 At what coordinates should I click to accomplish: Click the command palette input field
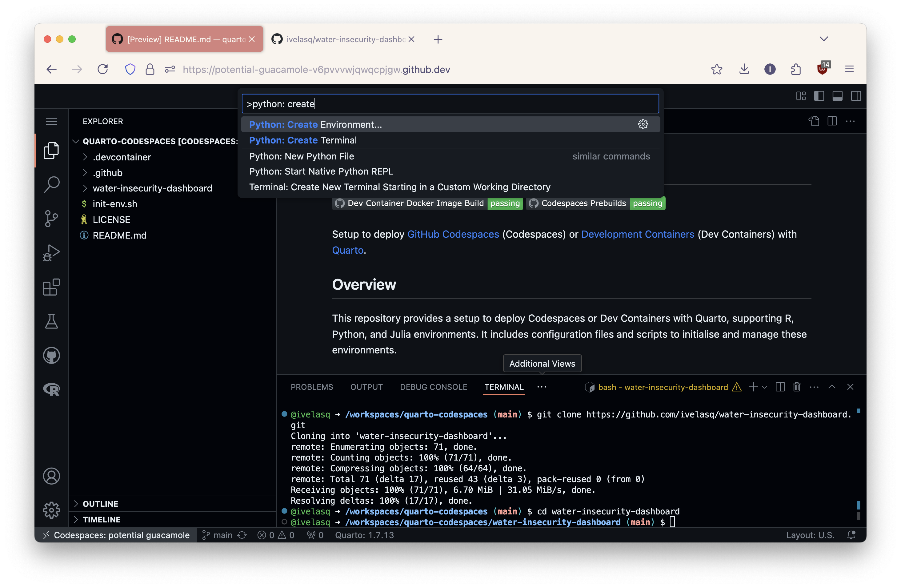[450, 104]
